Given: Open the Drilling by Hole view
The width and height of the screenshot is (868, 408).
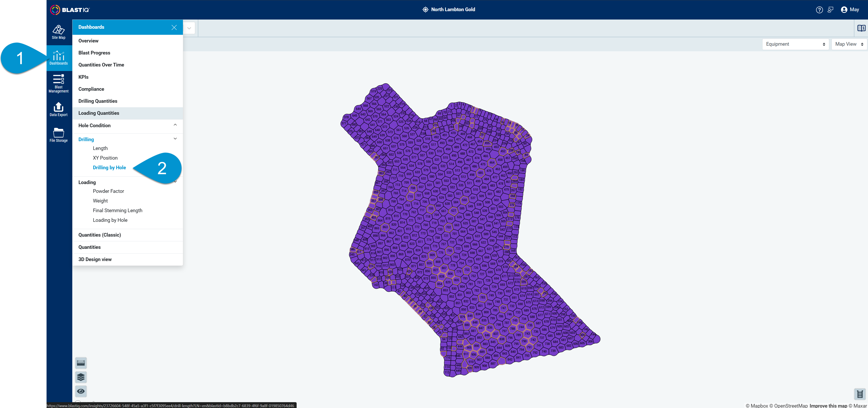Looking at the screenshot, I should (110, 168).
